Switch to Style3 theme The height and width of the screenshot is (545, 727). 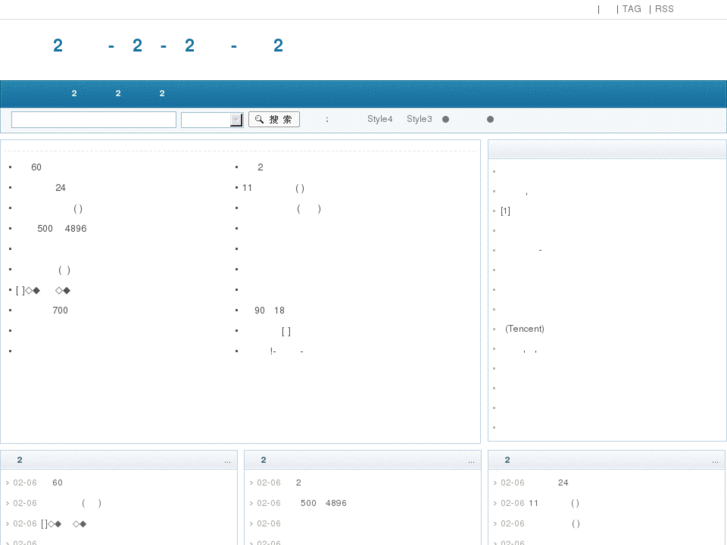click(x=419, y=119)
